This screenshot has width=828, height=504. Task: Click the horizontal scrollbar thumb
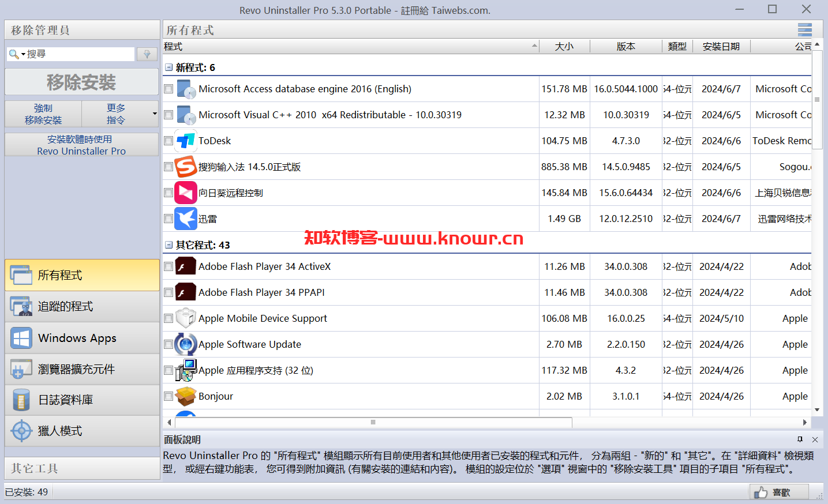tap(373, 422)
